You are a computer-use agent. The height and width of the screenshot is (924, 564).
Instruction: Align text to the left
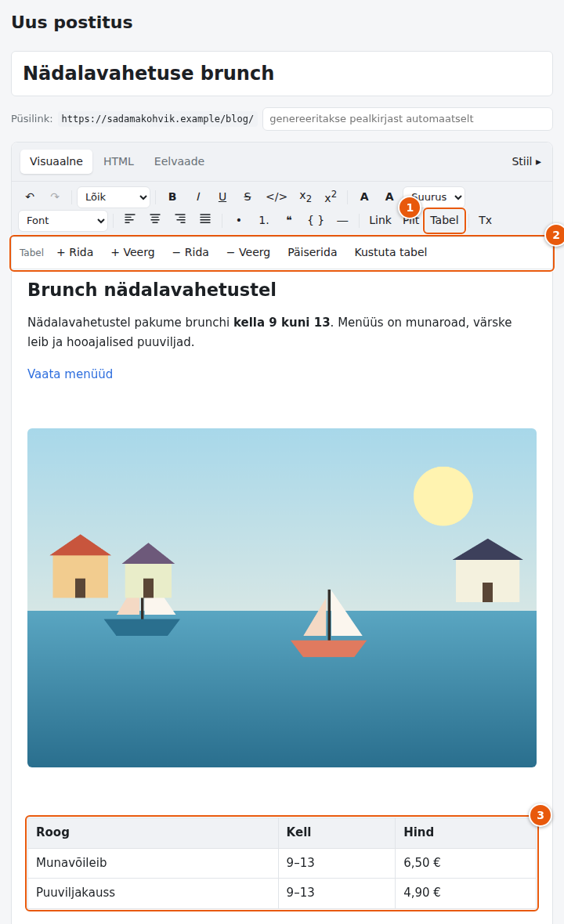[130, 220]
